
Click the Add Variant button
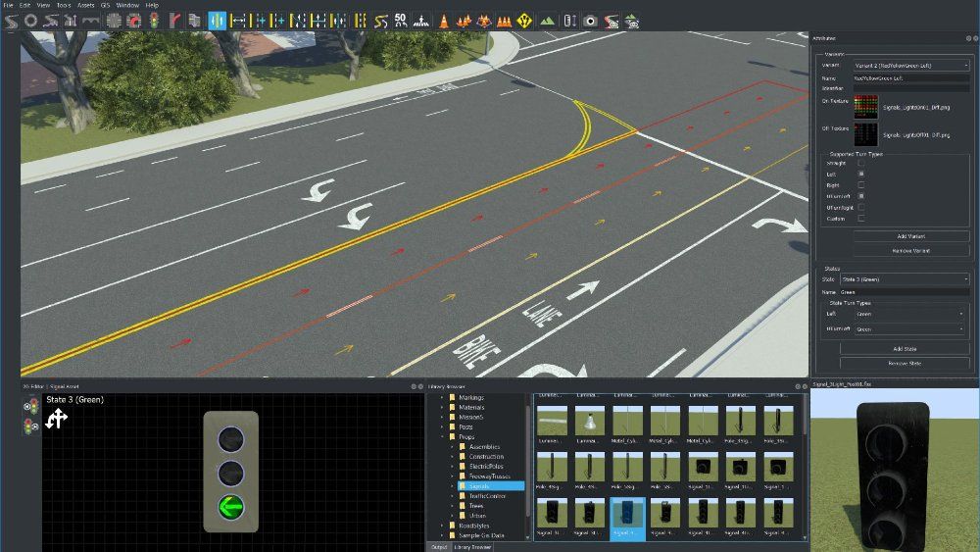coord(911,236)
